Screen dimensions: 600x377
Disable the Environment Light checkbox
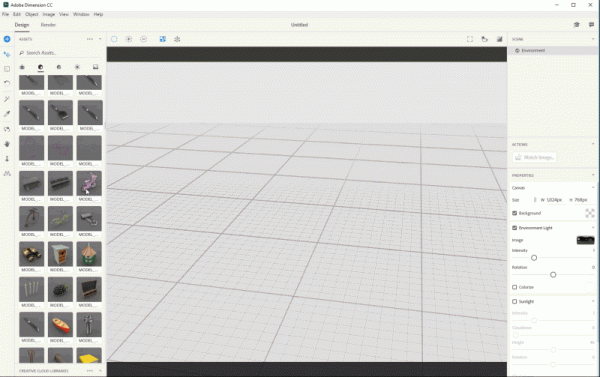tap(515, 228)
